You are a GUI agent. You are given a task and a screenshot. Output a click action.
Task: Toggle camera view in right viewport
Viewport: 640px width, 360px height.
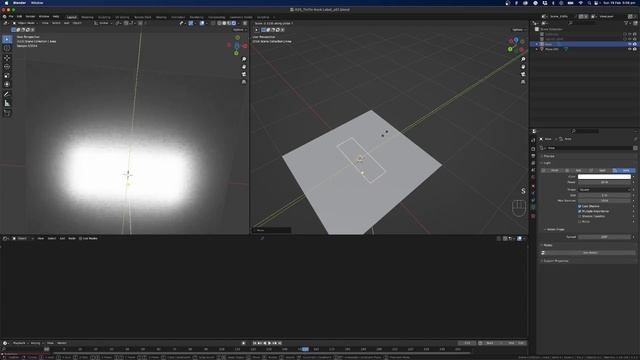coord(523,74)
